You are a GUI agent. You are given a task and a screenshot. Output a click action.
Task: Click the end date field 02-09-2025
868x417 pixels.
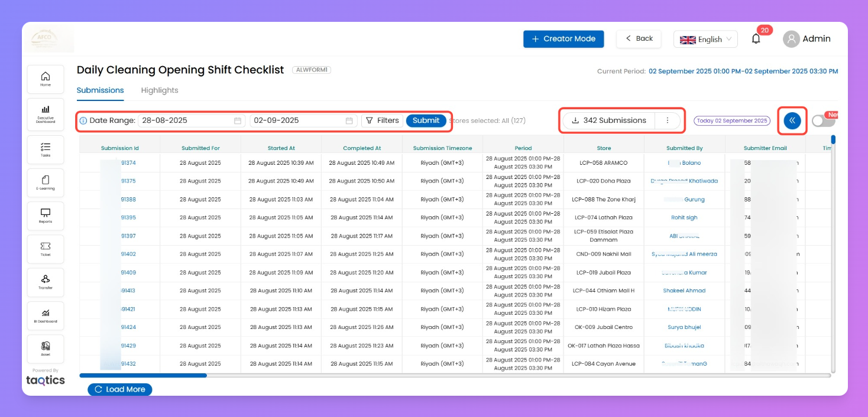click(303, 120)
